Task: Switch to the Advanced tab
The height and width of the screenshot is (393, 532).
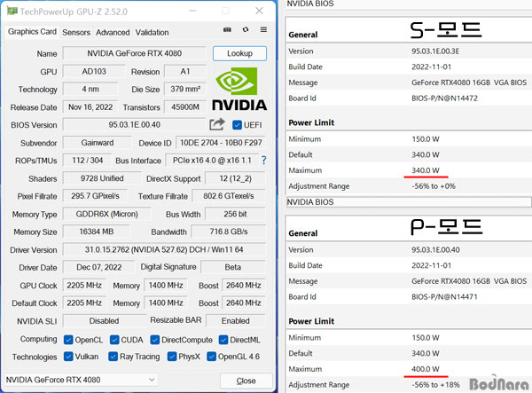Action: tap(113, 33)
